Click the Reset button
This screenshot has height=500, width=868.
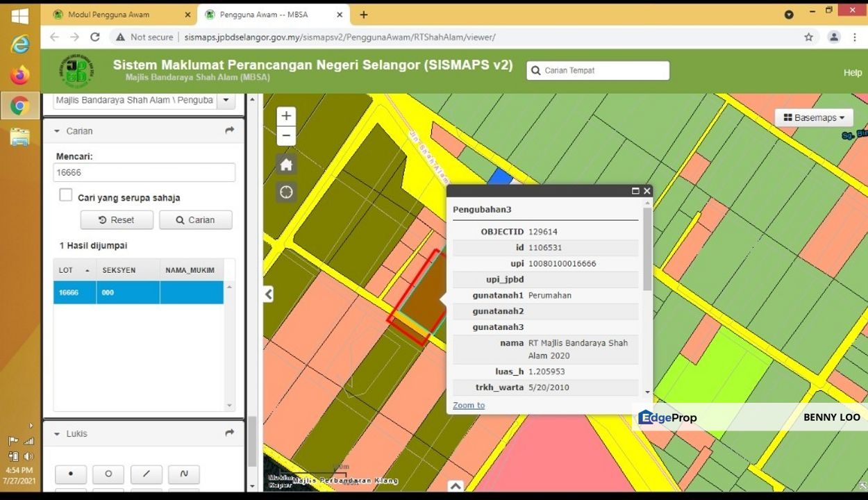point(117,220)
